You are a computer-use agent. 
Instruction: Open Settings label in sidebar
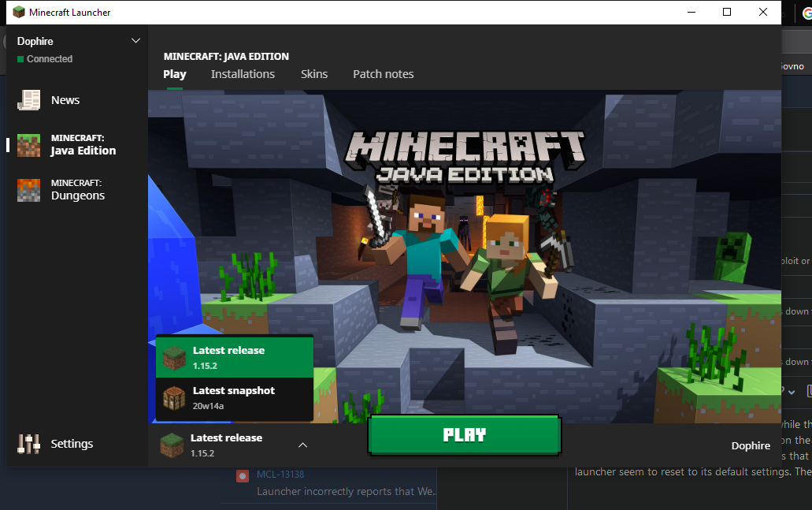[x=72, y=444]
